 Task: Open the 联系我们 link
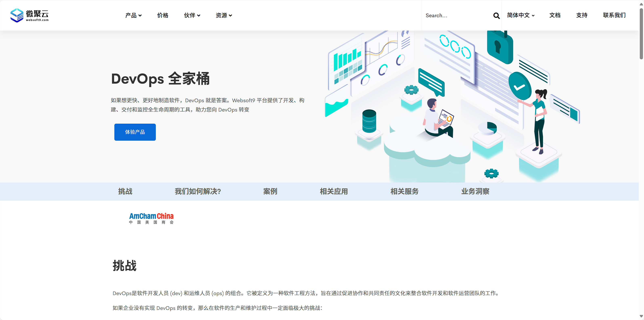coord(614,15)
